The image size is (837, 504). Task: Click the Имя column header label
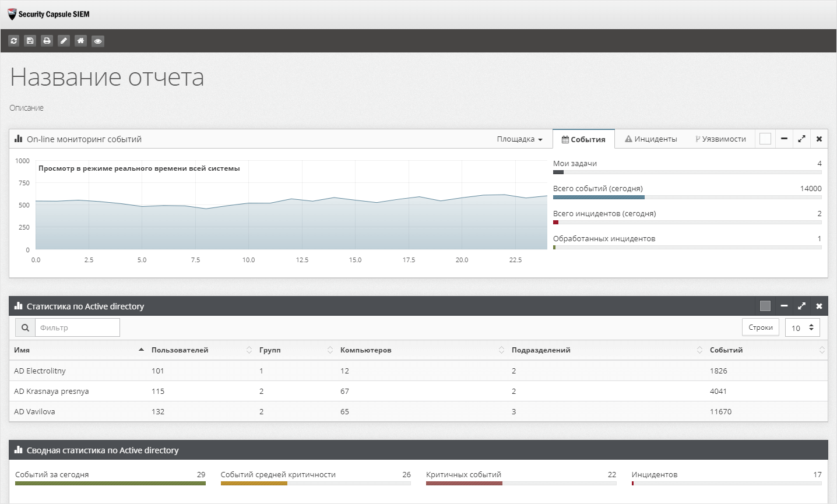click(22, 350)
